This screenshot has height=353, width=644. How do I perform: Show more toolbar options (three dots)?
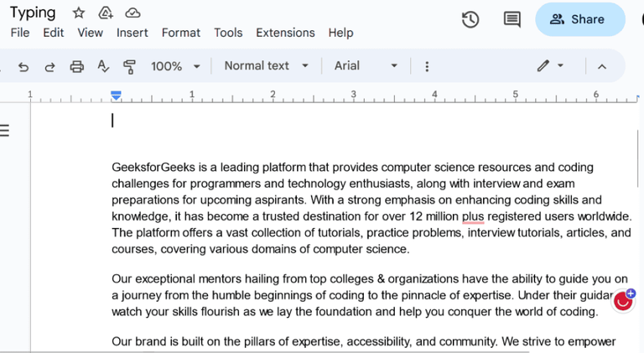pos(427,66)
